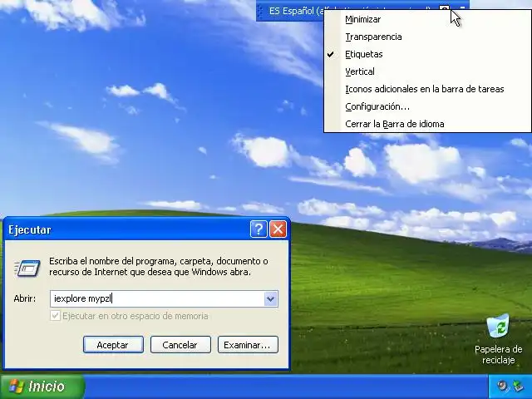Screen dimensions: 532x399
Task: Click the safely remove hardware tray icon
Action: 518,387
